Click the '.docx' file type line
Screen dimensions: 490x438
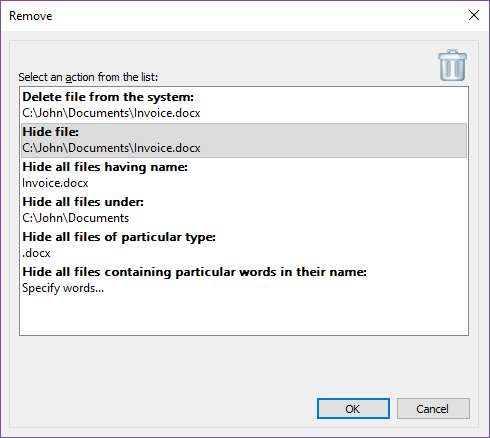(x=36, y=253)
